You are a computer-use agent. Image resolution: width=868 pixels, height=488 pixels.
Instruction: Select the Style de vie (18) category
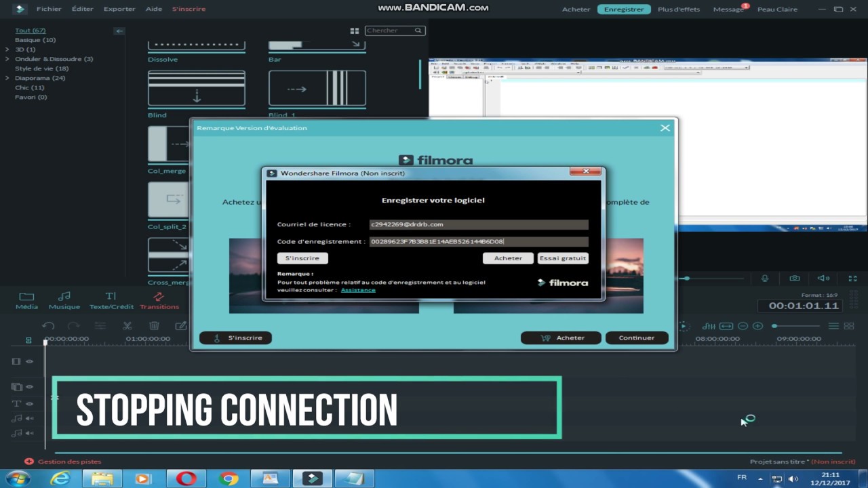[x=41, y=68]
